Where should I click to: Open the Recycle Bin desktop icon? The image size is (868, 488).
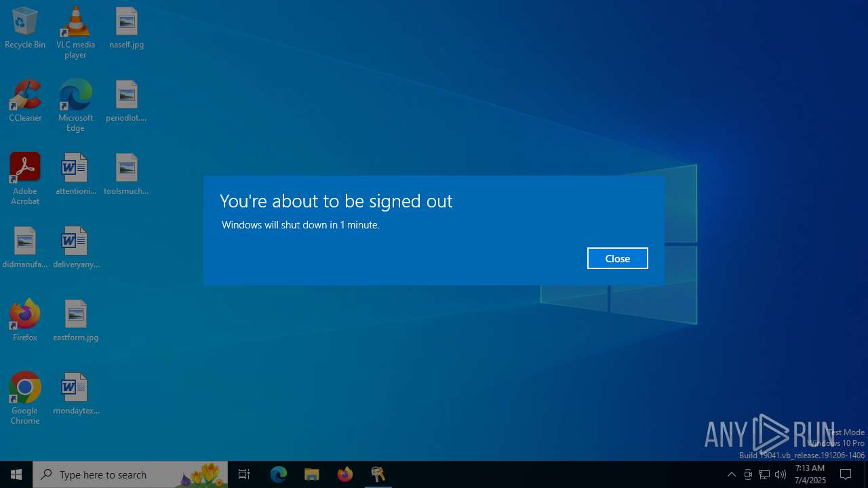tap(25, 28)
